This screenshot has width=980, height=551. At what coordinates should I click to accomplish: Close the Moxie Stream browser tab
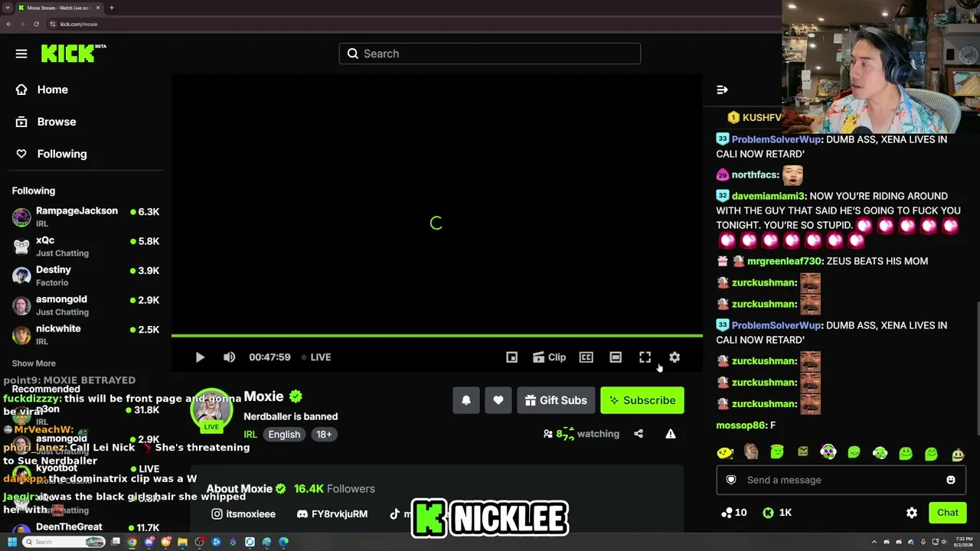[x=98, y=8]
